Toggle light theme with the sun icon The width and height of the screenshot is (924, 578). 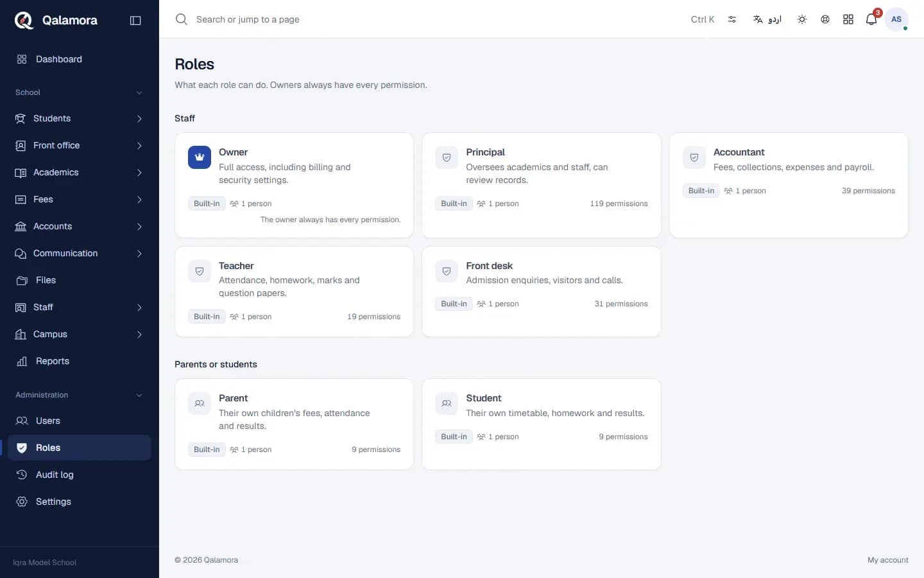(x=802, y=19)
